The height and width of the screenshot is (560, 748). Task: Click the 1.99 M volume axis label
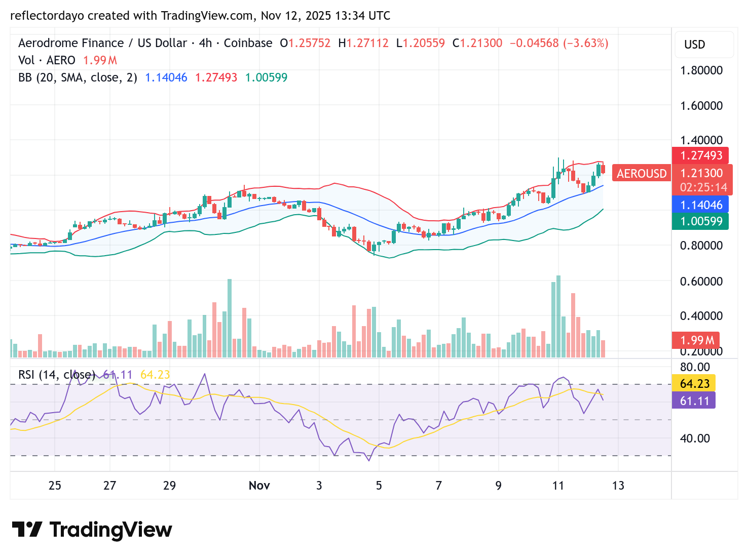696,340
